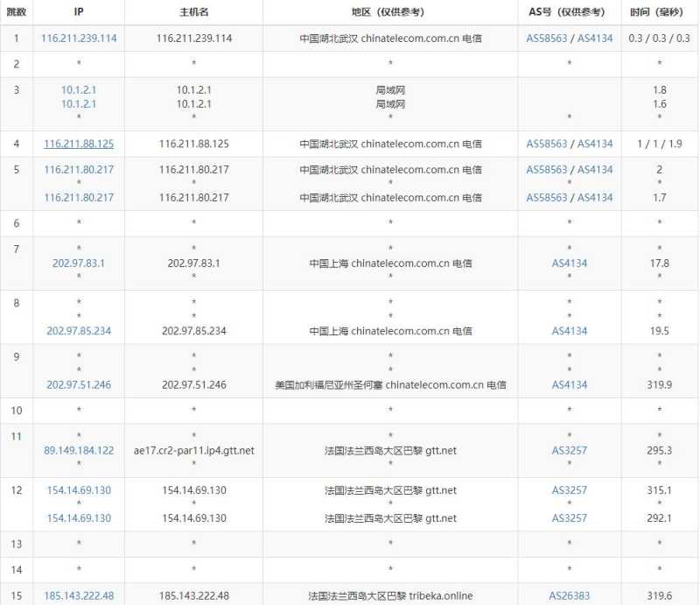The image size is (700, 605).
Task: Open the 202.97.85.234 IP link
Action: (x=79, y=331)
